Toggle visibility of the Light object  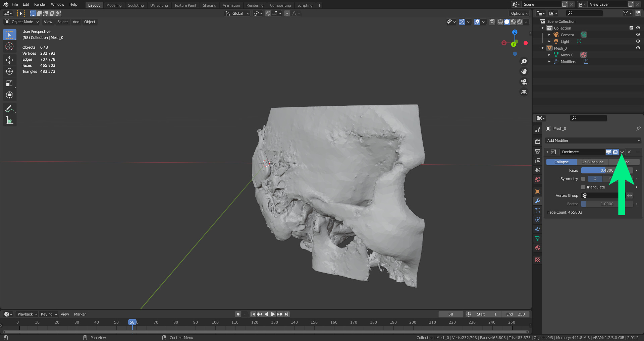coord(638,41)
